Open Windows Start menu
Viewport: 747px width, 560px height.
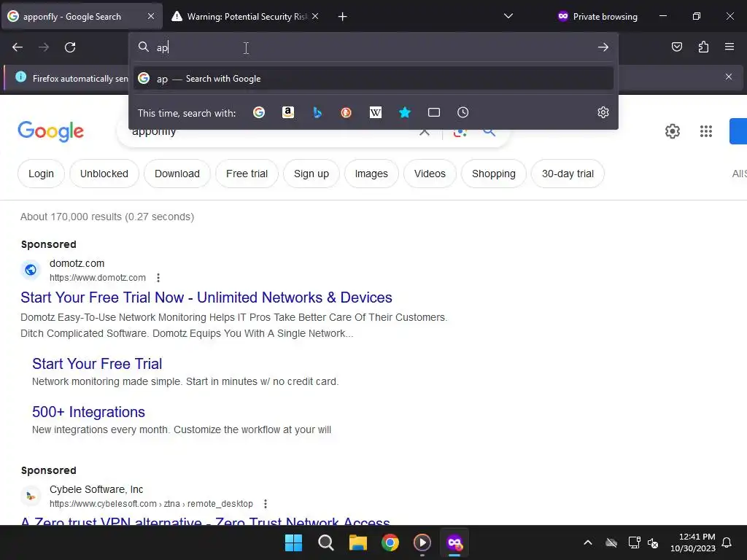(293, 542)
